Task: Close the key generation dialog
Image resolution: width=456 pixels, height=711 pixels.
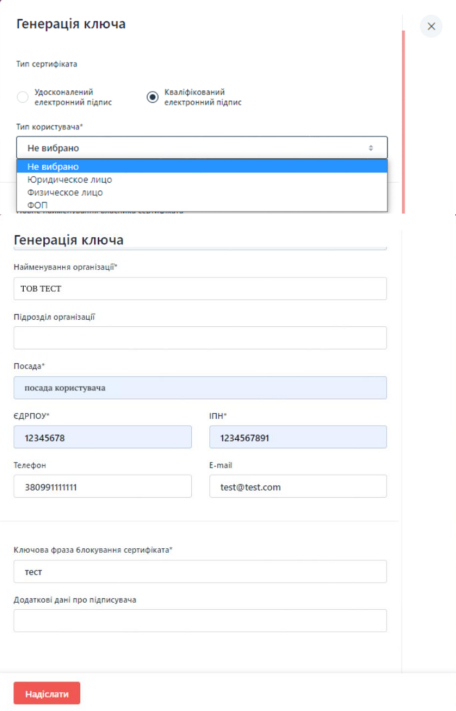Action: [431, 26]
